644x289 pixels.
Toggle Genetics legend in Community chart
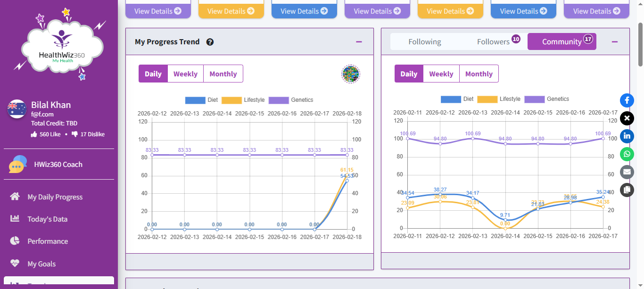[547, 99]
